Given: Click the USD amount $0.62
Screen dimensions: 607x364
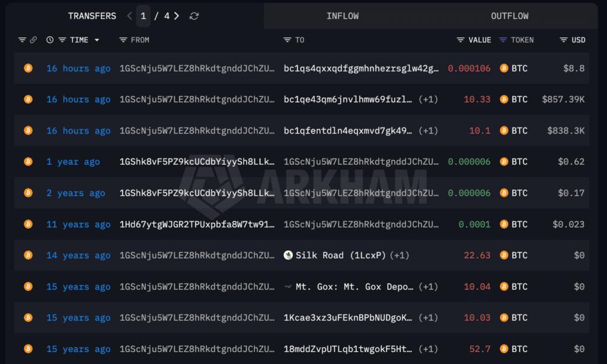Looking at the screenshot, I should [x=571, y=162].
